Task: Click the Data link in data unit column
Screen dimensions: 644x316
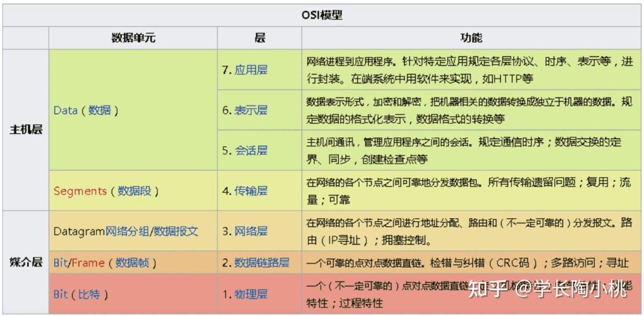Action: pos(66,111)
